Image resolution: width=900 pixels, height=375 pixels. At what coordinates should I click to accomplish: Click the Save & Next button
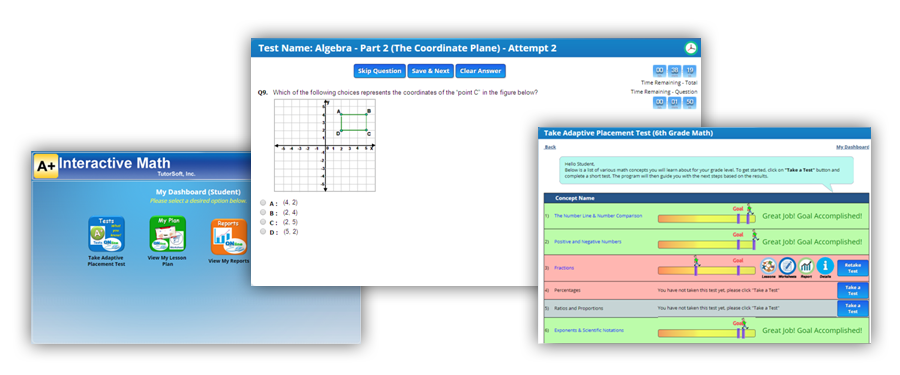click(x=430, y=71)
